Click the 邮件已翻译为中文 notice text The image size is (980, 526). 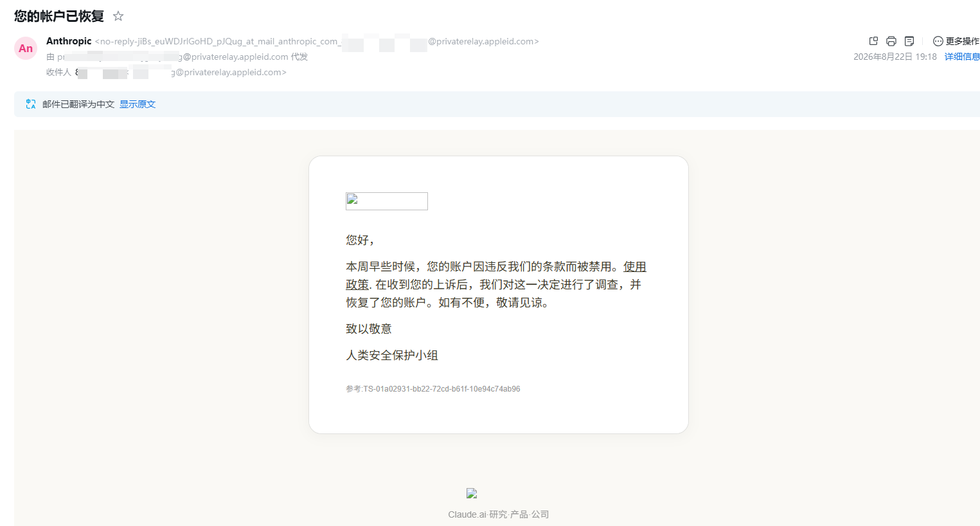point(78,104)
